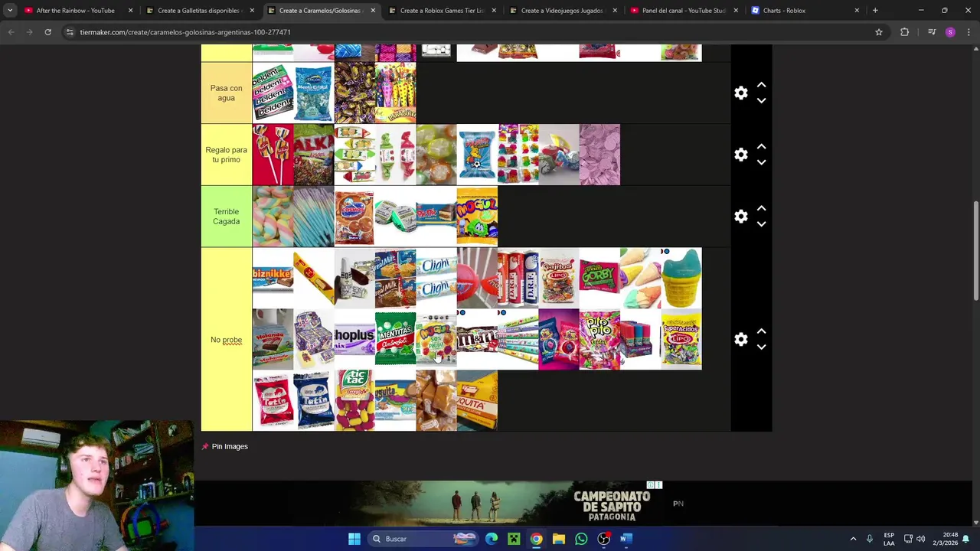Move 'Pasa con agua' tier up
The height and width of the screenshot is (551, 980).
pos(761,85)
